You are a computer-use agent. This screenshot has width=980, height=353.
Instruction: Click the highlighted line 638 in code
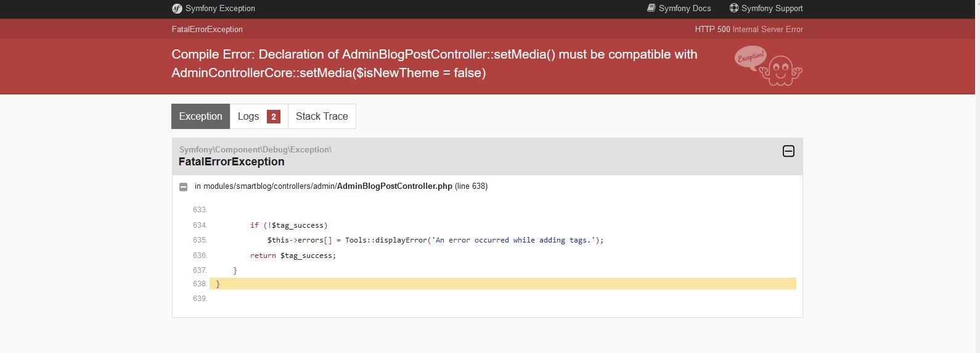coord(502,284)
